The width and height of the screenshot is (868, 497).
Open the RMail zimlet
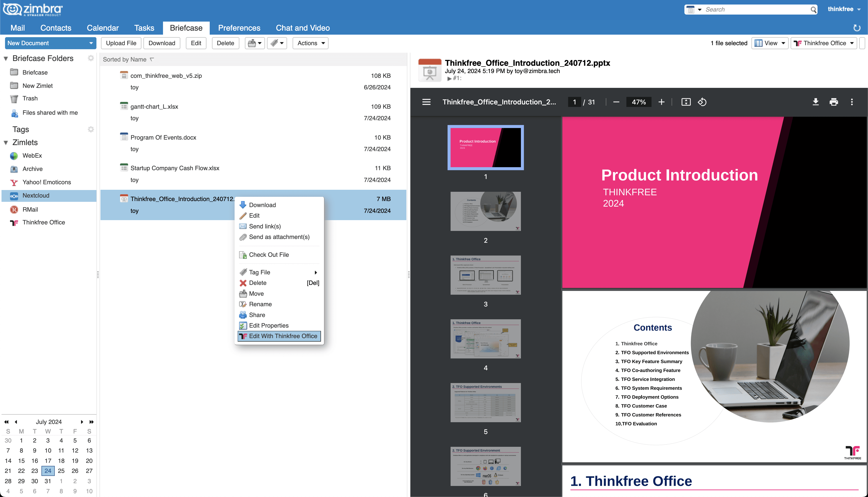click(x=30, y=209)
